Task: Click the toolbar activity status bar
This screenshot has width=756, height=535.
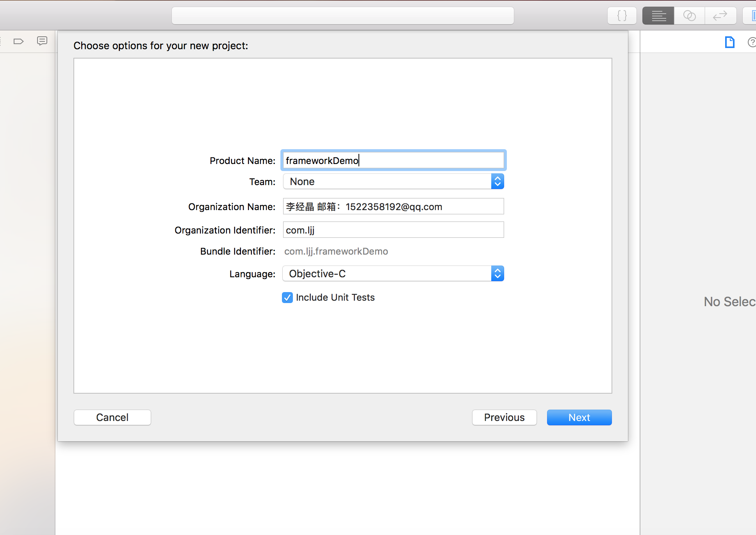Action: [342, 16]
